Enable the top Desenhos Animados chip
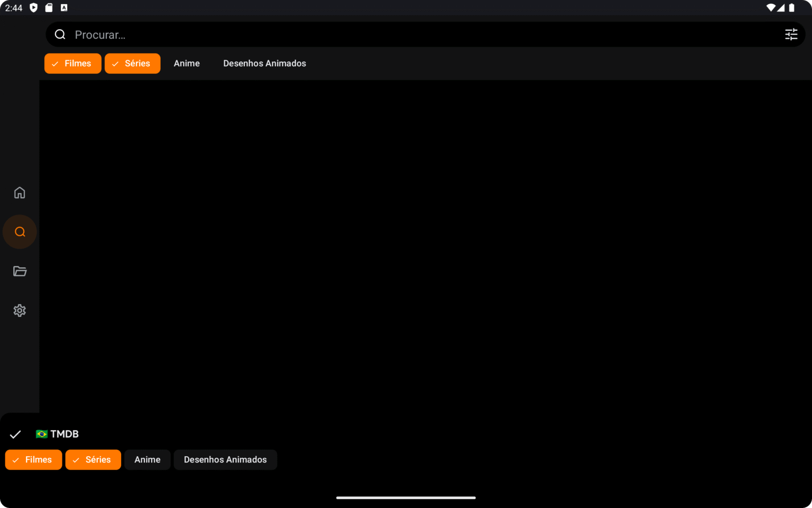Screen dimensions: 812x508 click(x=264, y=63)
